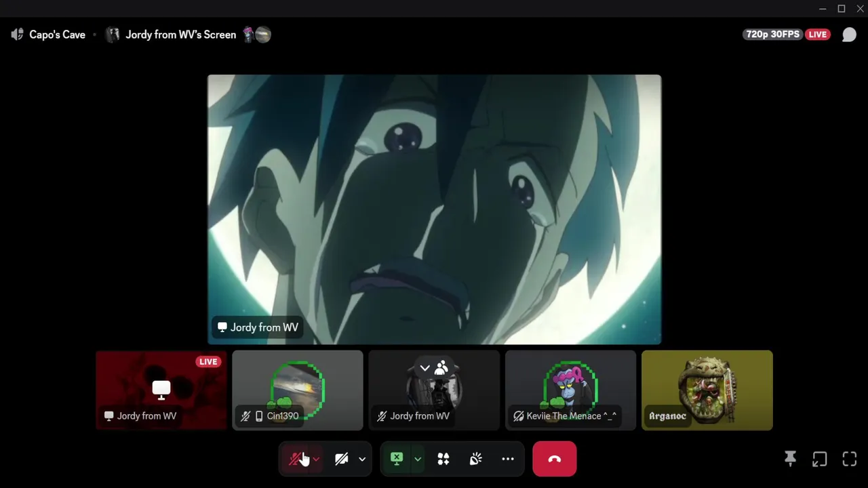Screen dimensions: 868x488
Task: Select Jordy from WV muted participant tile
Action: pos(434,390)
